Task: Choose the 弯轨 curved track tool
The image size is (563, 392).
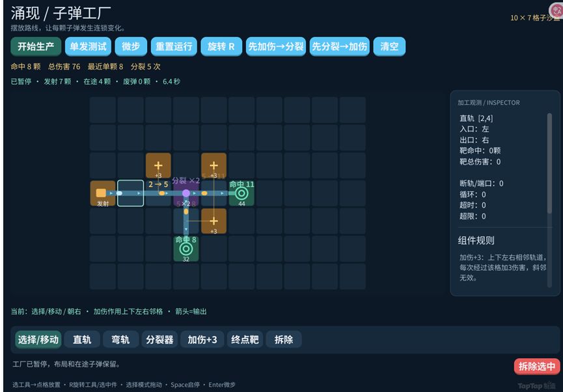Action: tap(120, 339)
